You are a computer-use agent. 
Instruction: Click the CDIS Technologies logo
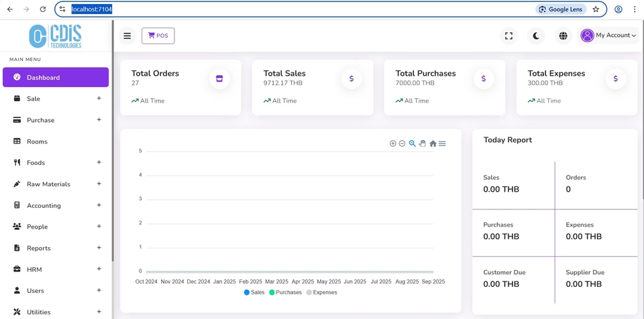point(56,36)
